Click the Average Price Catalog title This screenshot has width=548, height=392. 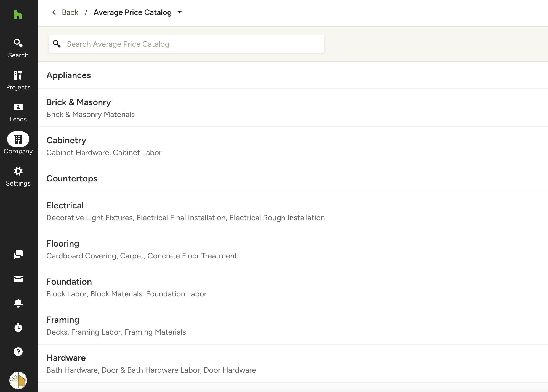click(x=132, y=12)
